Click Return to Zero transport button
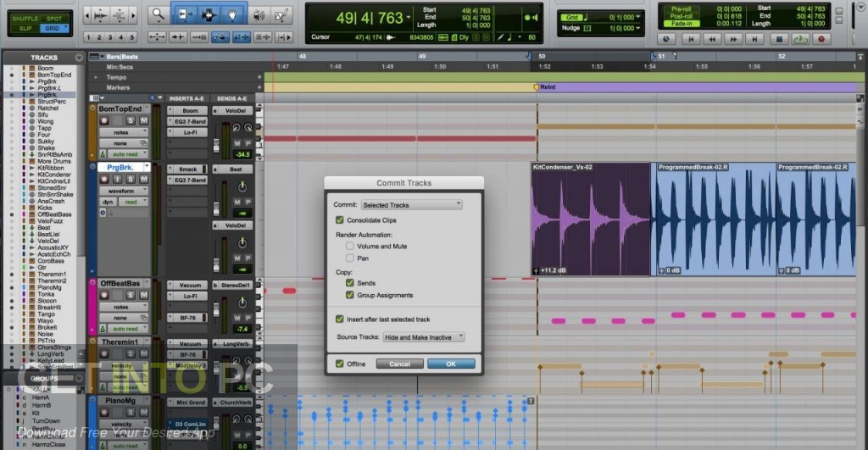868x450 pixels. (691, 39)
